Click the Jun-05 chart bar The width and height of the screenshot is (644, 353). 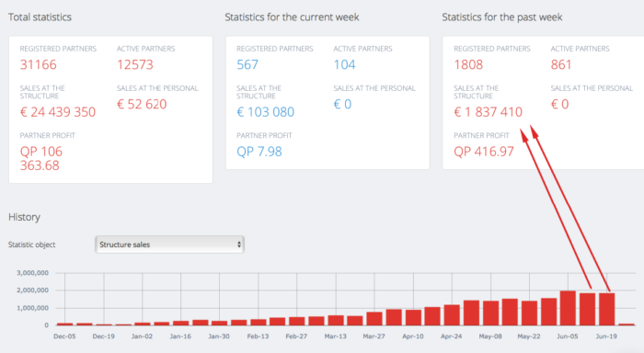pos(568,308)
